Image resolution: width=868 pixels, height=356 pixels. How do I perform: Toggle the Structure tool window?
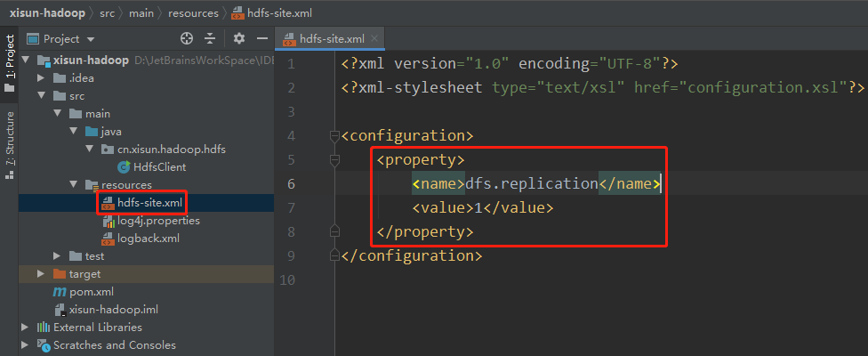coord(10,142)
